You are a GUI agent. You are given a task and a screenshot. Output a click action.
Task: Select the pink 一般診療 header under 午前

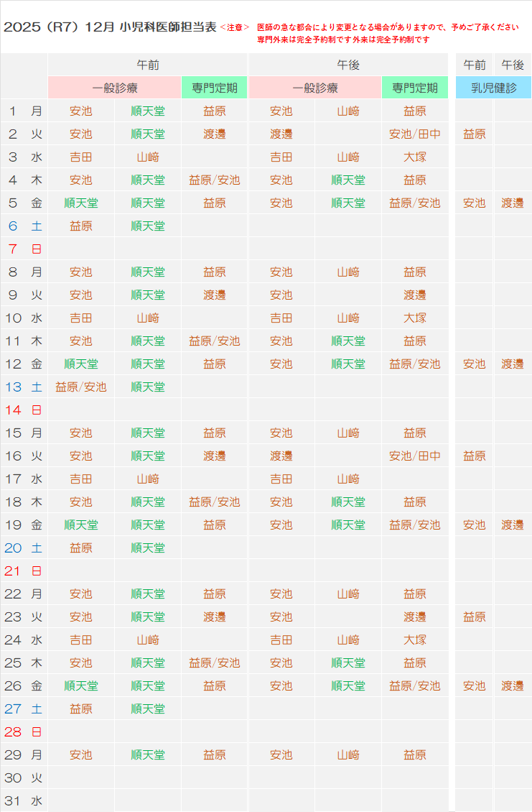click(x=115, y=88)
